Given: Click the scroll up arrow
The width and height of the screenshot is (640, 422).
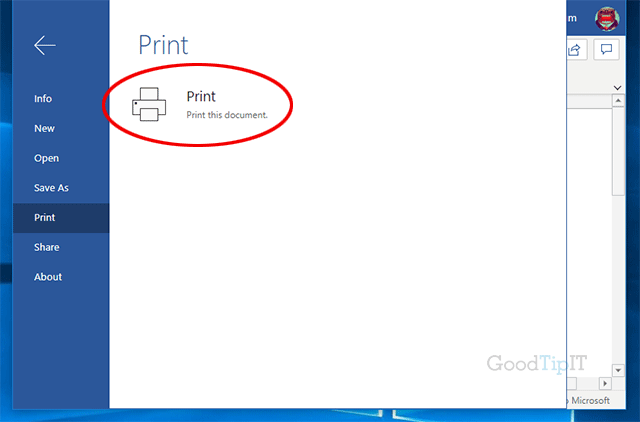Looking at the screenshot, I should point(618,100).
